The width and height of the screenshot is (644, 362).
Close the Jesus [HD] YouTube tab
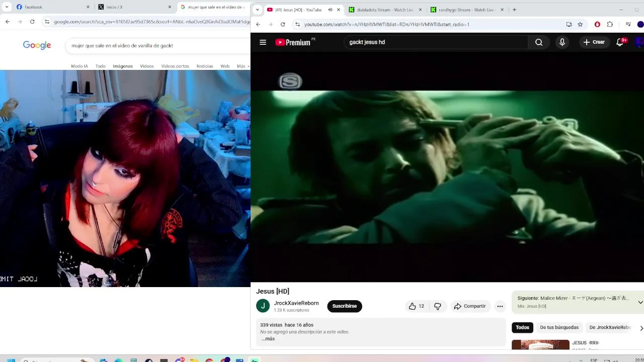[339, 10]
